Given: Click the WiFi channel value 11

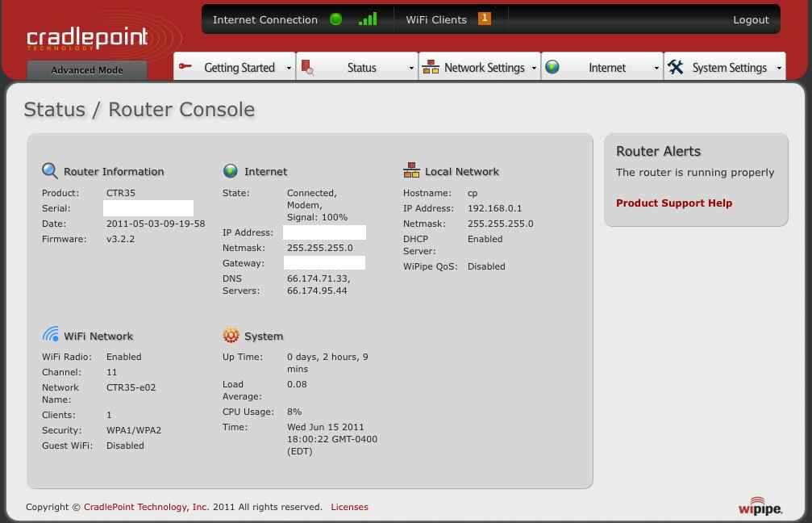Looking at the screenshot, I should [x=111, y=372].
